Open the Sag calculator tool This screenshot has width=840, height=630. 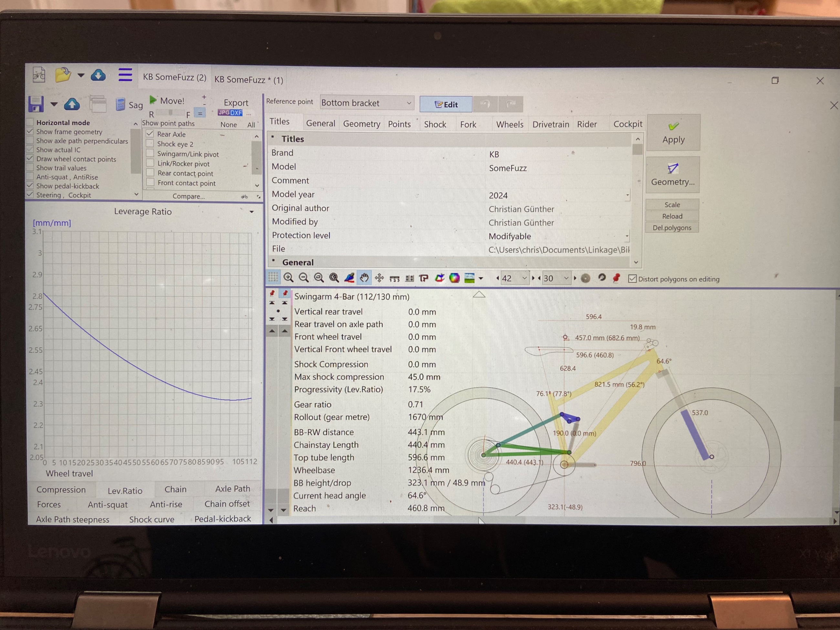(x=130, y=105)
